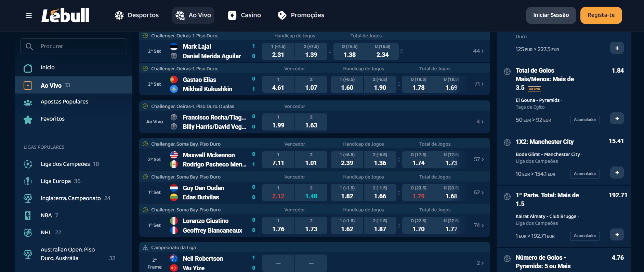
Task: Click the Favoritos star icon
Action: click(28, 120)
